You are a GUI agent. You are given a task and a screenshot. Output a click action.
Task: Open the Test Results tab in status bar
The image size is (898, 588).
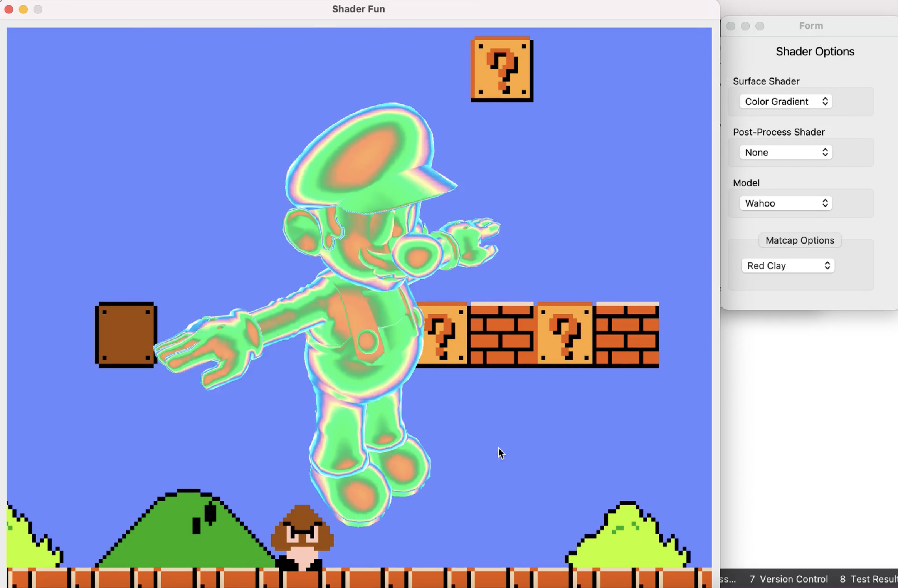click(869, 579)
